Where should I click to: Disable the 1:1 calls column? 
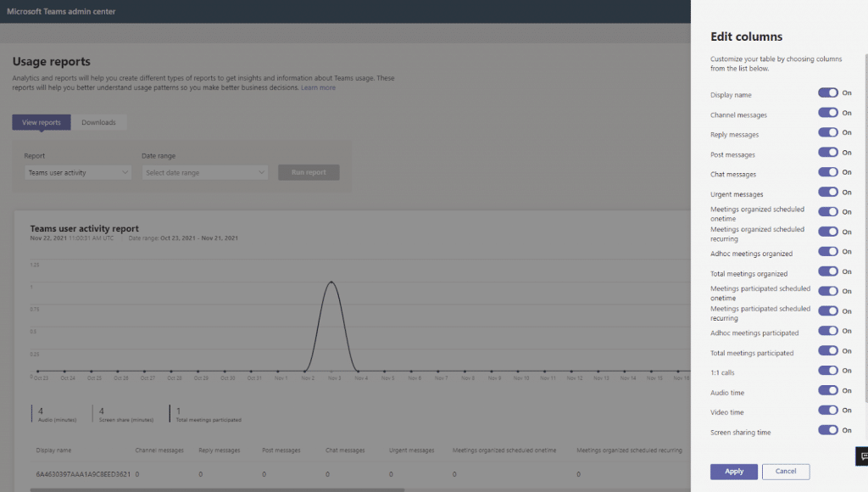829,372
